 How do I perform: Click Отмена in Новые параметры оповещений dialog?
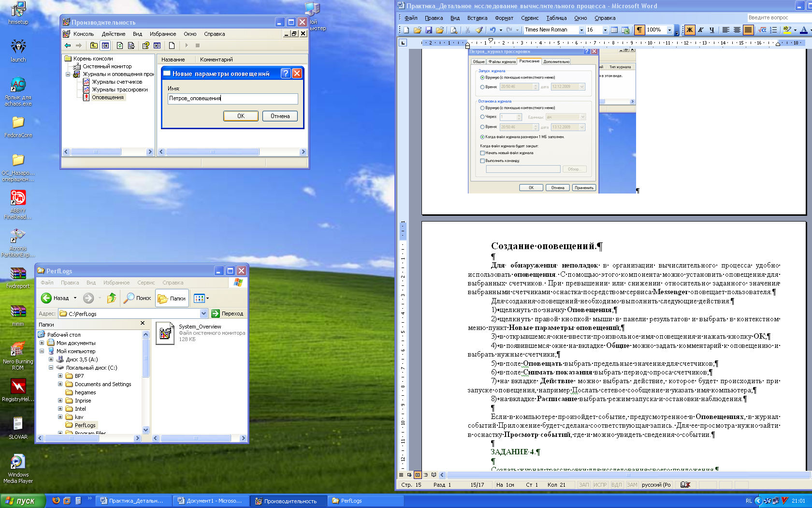pos(280,116)
